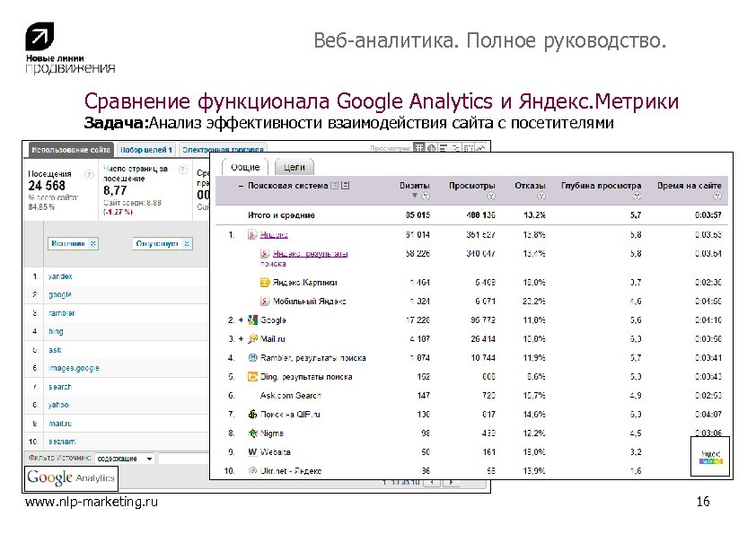Go to previous page arrow in Analytics
This screenshot has width=756, height=534.
(432, 483)
